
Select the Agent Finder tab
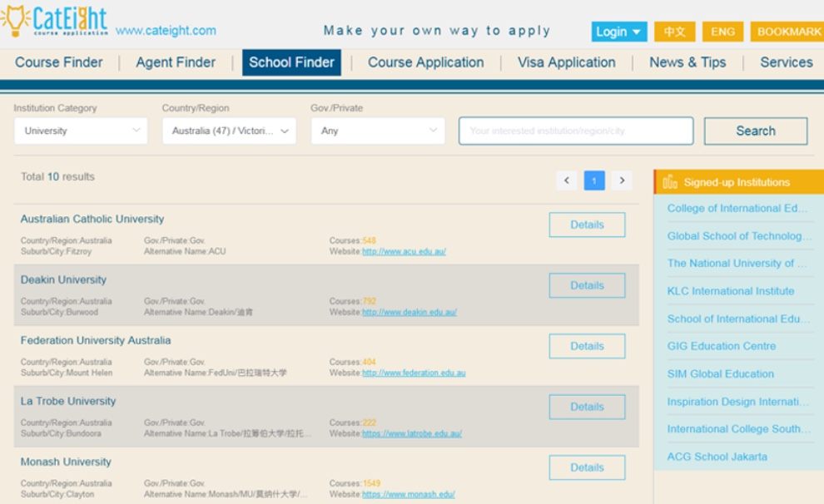click(x=176, y=62)
